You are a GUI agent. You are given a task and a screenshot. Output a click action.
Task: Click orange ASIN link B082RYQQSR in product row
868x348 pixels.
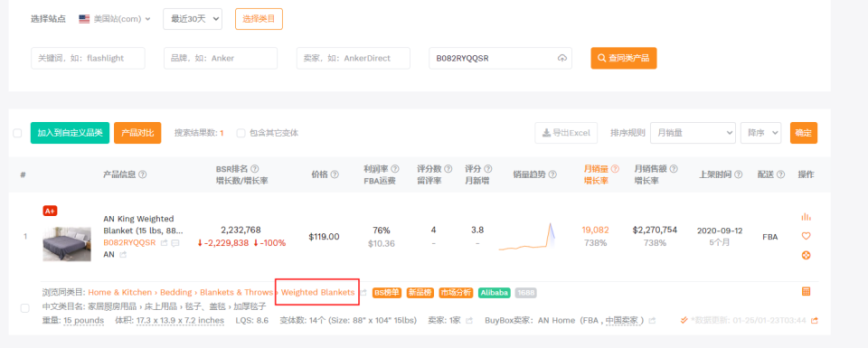[129, 242]
